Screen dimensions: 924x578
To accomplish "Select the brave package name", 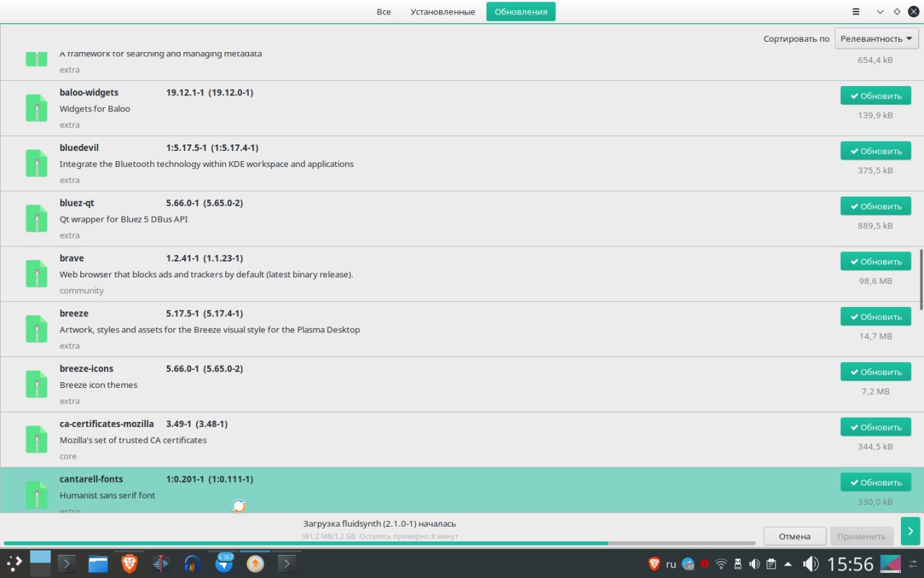I will click(x=72, y=258).
